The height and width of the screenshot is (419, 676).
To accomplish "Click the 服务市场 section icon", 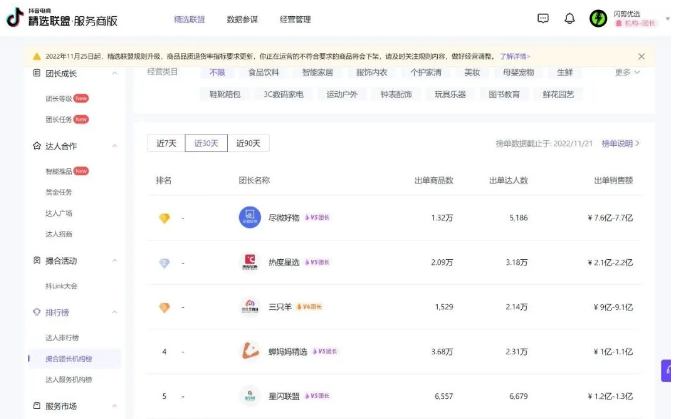I will coord(37,406).
